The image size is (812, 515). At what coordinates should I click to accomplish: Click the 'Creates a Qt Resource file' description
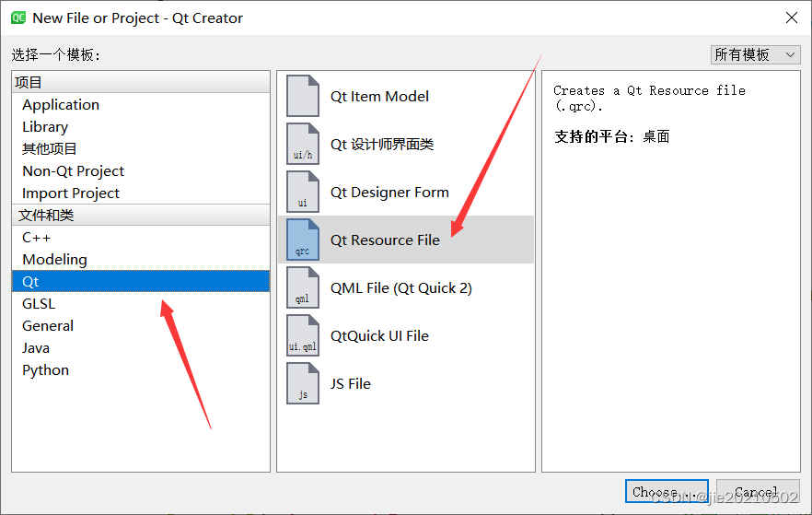click(649, 98)
